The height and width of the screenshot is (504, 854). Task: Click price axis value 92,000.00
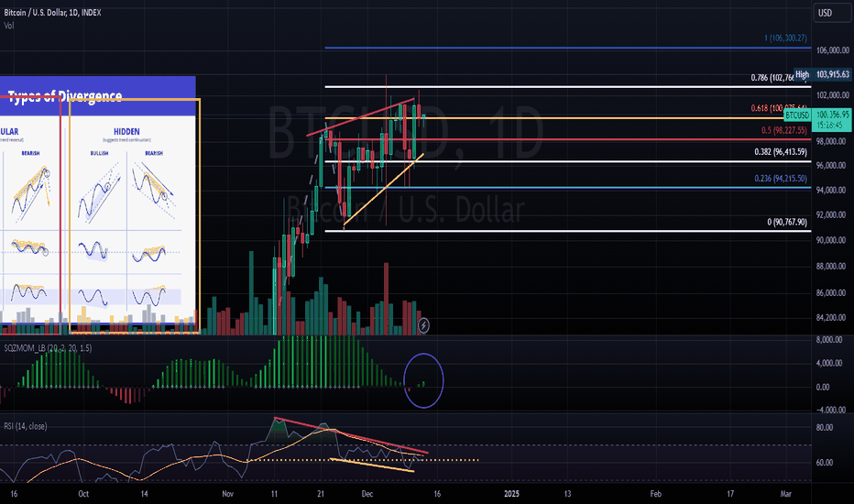coord(830,214)
